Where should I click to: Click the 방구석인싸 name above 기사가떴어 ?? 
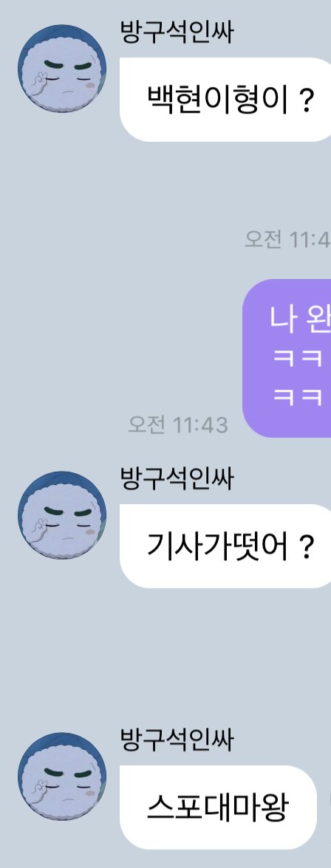click(x=177, y=478)
